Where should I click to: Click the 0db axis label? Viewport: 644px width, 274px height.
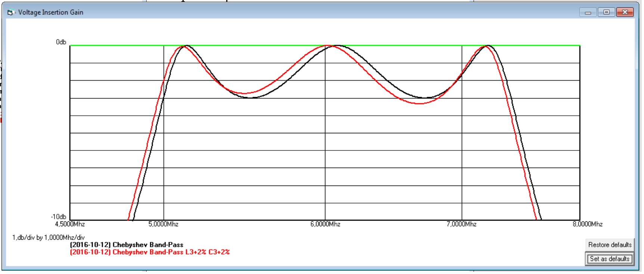point(61,42)
